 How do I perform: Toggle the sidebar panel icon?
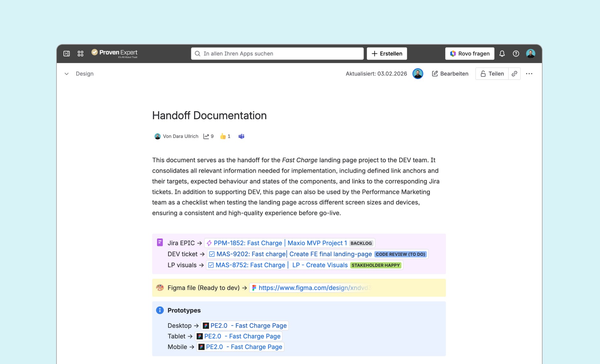[x=66, y=54]
